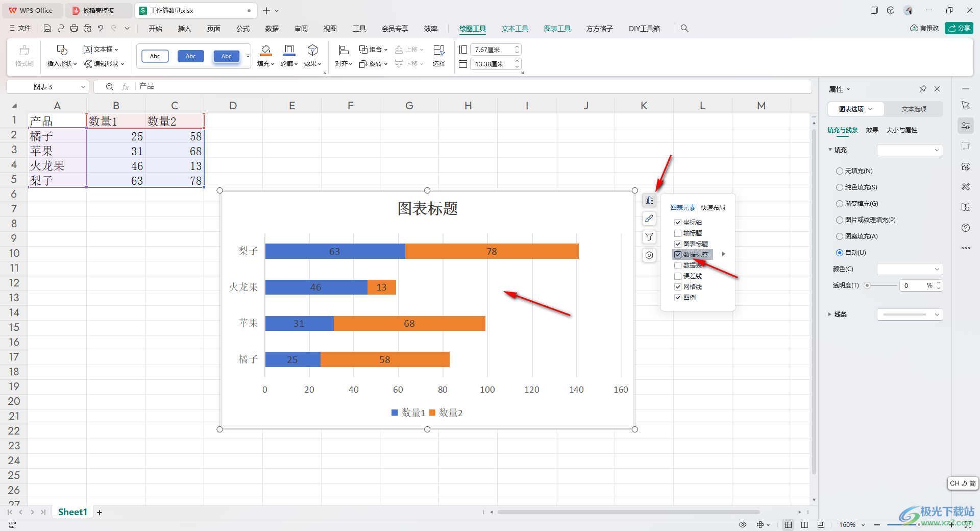The width and height of the screenshot is (980, 531).
Task: Uncheck the 数据标签 checkbox
Action: [678, 255]
